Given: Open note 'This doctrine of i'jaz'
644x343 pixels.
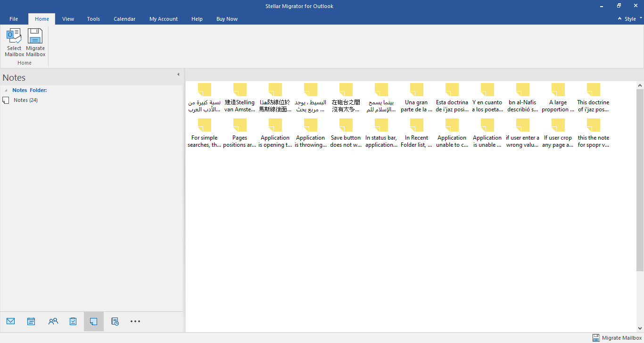Looking at the screenshot, I should [x=593, y=98].
